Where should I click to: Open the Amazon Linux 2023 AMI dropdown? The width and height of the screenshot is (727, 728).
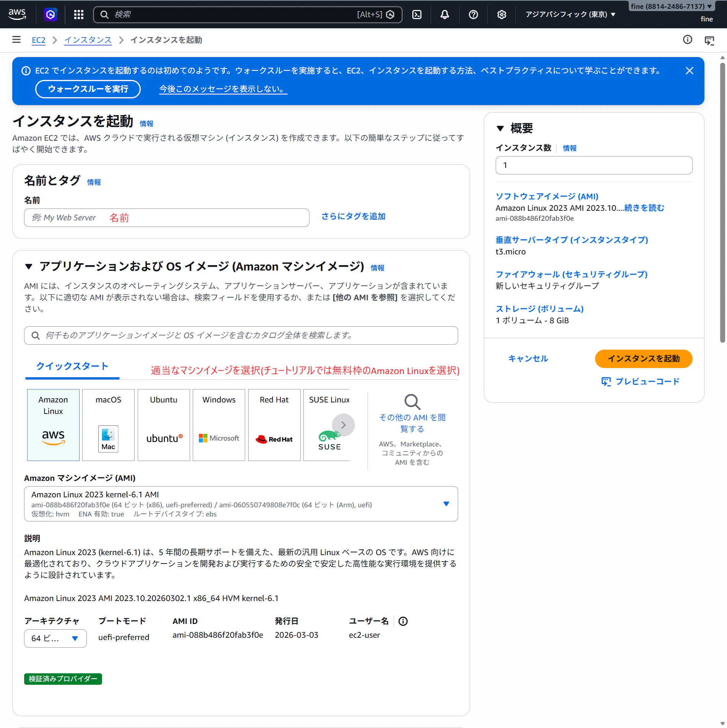point(241,504)
